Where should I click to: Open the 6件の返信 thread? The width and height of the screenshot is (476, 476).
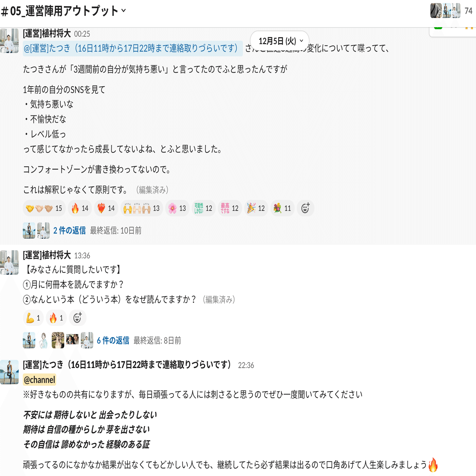113,341
